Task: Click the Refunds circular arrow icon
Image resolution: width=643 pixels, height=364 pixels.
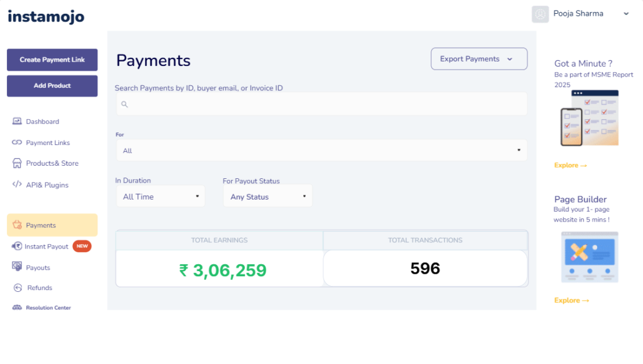Action: click(18, 288)
